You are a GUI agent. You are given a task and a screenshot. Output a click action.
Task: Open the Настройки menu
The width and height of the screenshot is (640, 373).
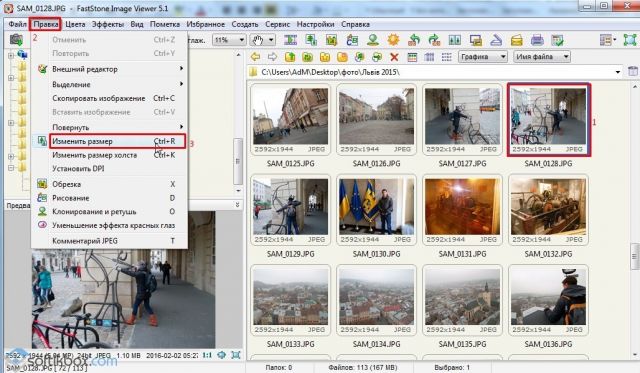point(316,24)
